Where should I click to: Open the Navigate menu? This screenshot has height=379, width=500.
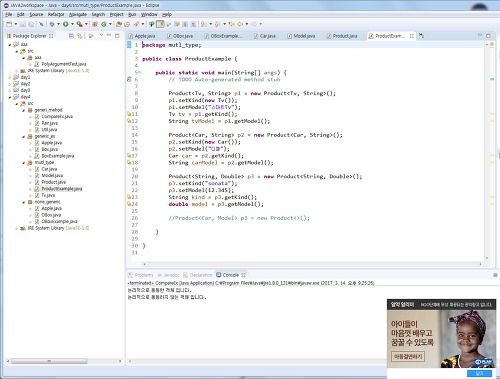[x=78, y=14]
